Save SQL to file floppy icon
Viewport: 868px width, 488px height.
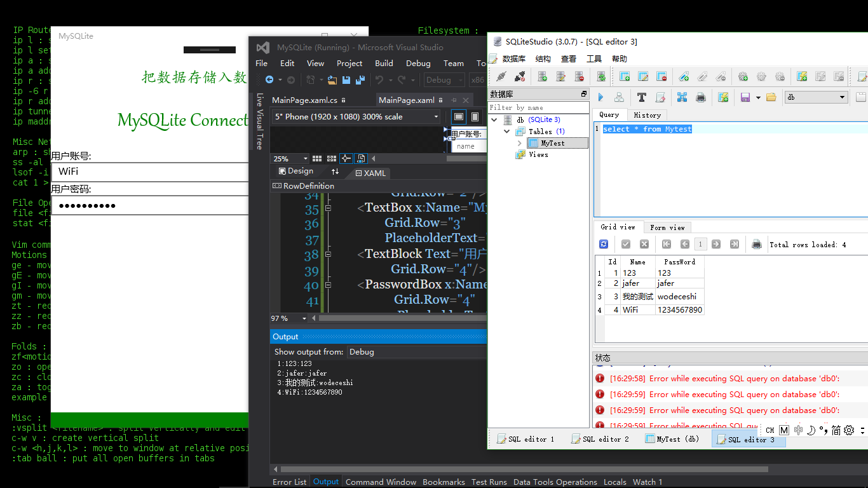745,97
